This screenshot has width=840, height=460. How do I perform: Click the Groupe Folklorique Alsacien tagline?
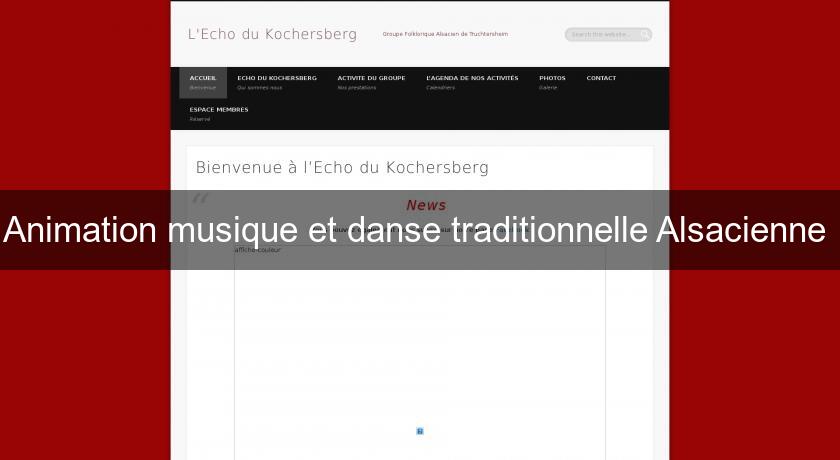pos(445,34)
